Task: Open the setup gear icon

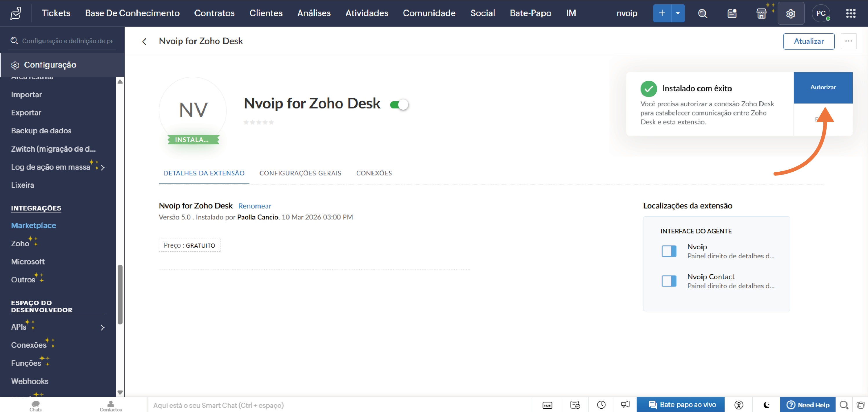Action: tap(790, 14)
